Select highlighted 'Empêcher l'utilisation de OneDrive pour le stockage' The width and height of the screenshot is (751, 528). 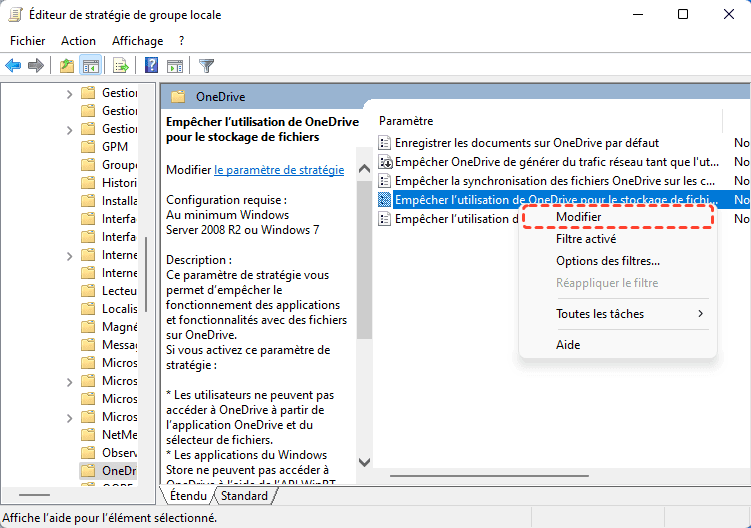click(x=556, y=199)
